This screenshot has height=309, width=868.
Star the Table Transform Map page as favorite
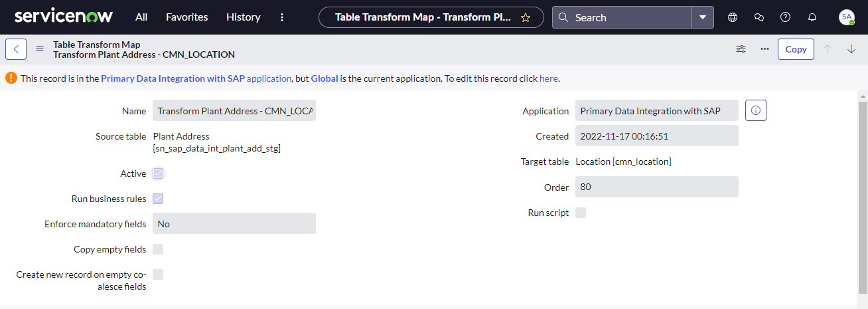tap(526, 17)
